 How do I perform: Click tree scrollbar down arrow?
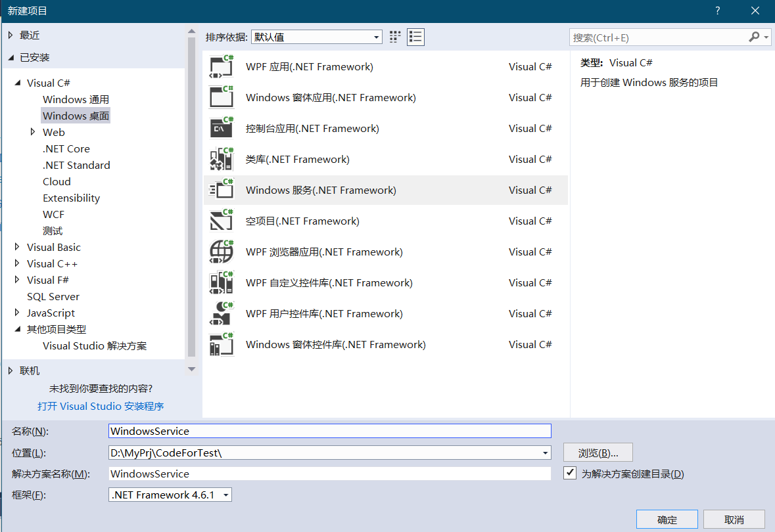[192, 369]
